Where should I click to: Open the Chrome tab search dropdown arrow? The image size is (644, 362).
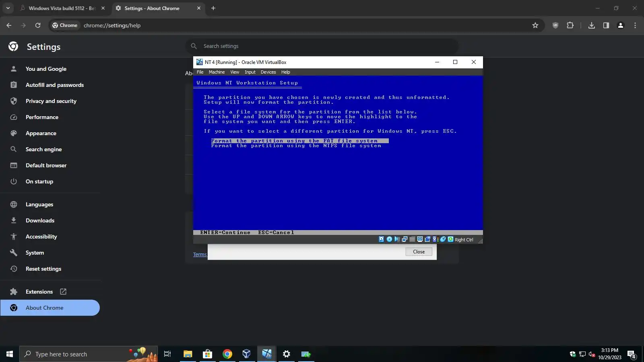coord(8,8)
